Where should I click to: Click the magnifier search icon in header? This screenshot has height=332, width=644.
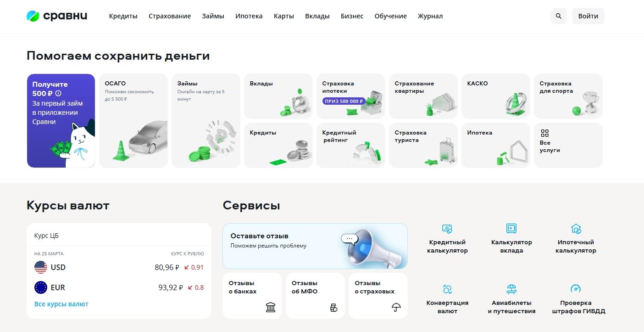coord(558,16)
